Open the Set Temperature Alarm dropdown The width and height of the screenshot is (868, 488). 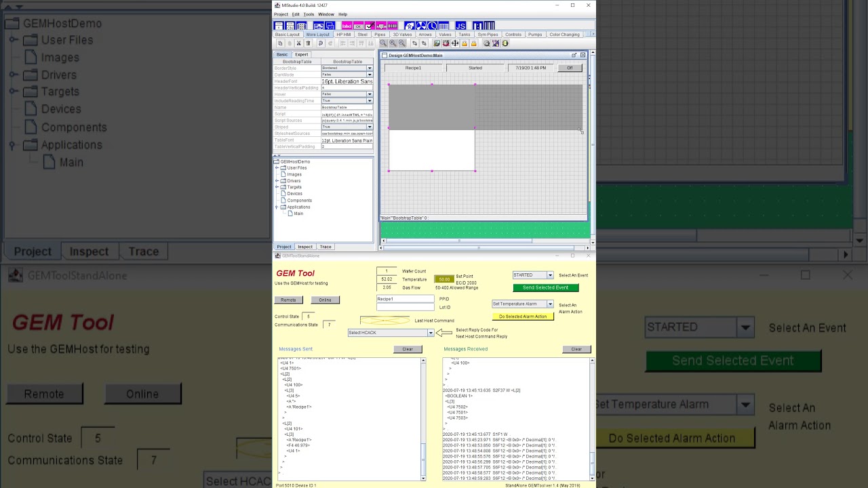[x=550, y=304]
